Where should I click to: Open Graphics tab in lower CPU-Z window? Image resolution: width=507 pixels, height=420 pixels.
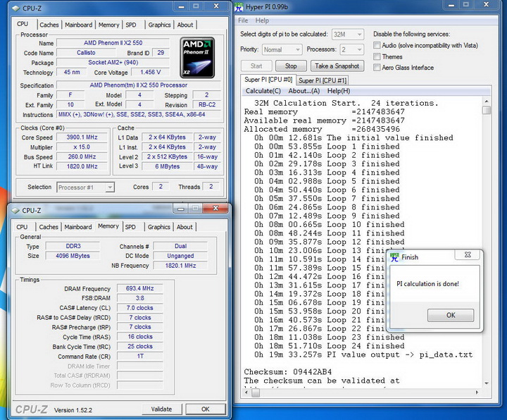158,227
